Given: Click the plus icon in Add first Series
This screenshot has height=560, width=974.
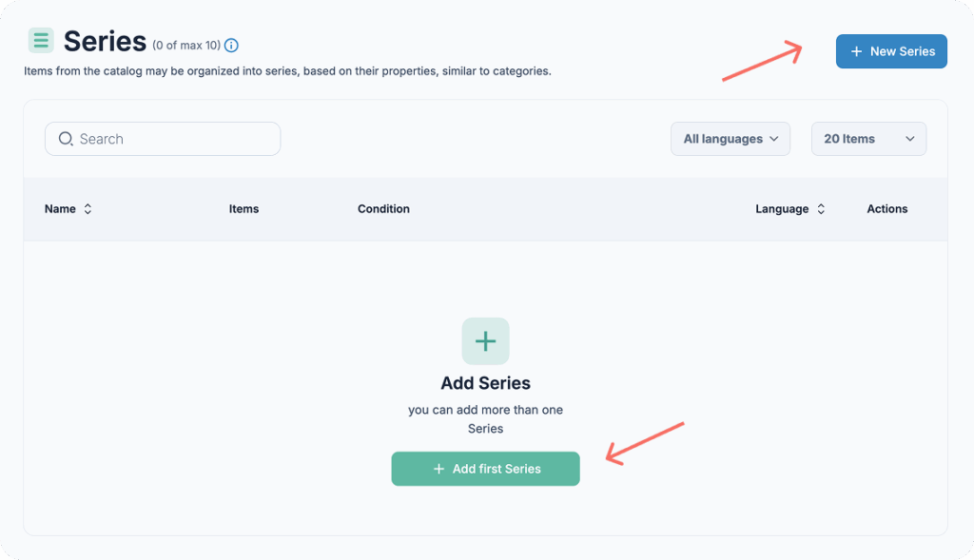Looking at the screenshot, I should pyautogui.click(x=438, y=469).
